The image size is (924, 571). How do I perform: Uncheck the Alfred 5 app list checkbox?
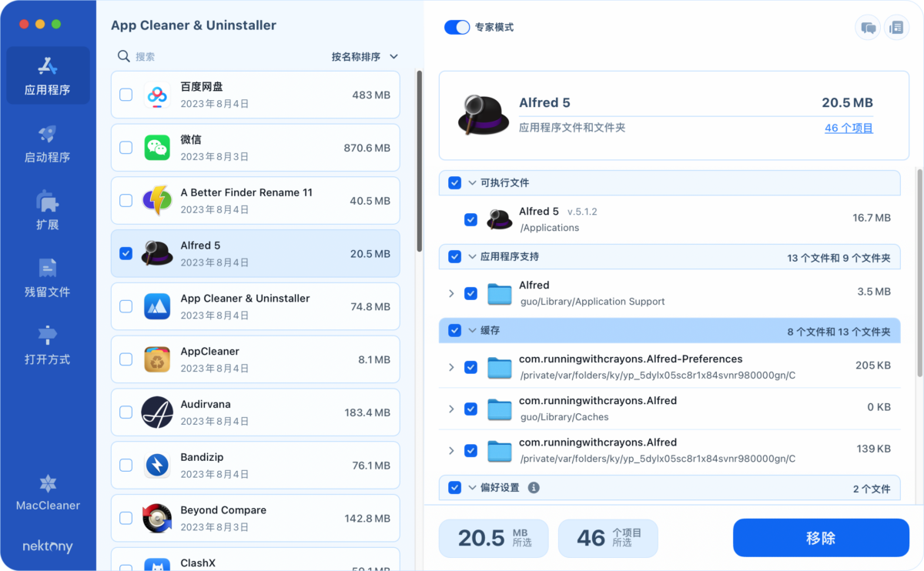(x=126, y=253)
